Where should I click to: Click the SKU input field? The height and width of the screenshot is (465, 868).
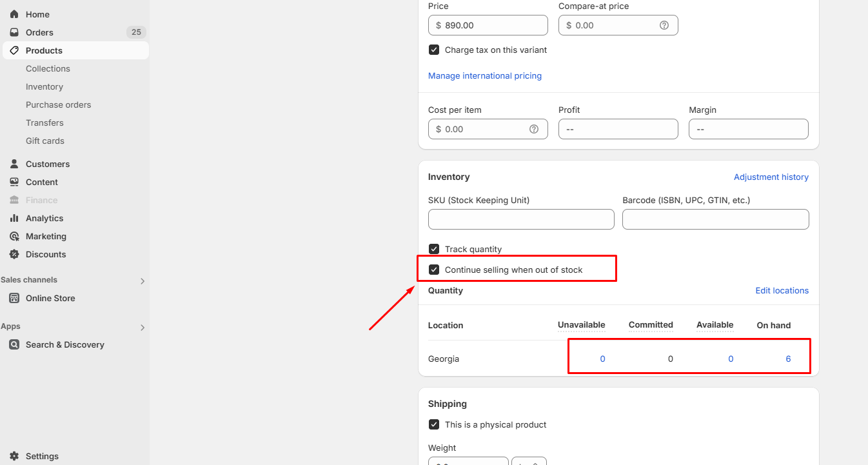coord(521,219)
